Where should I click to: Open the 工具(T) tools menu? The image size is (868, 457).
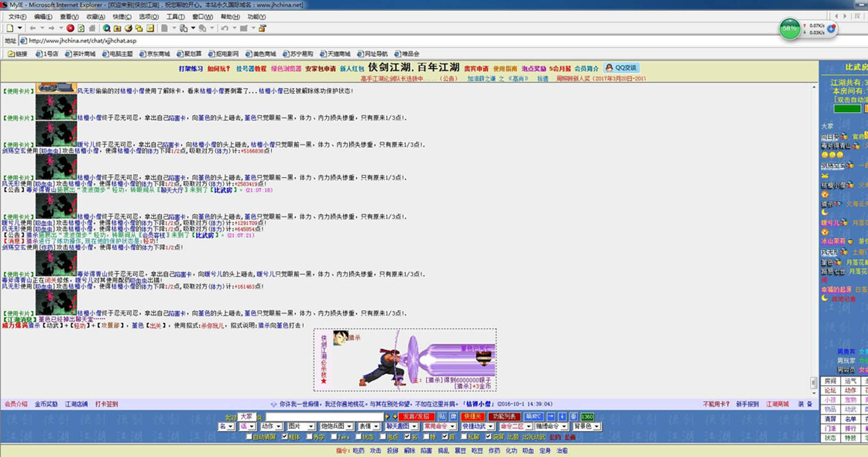pos(175,17)
